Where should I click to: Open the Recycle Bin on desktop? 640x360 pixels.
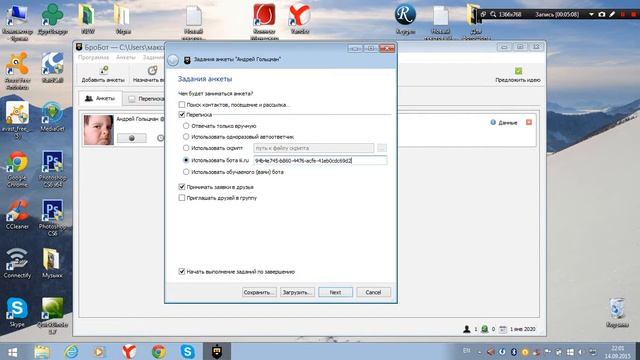[x=617, y=313]
